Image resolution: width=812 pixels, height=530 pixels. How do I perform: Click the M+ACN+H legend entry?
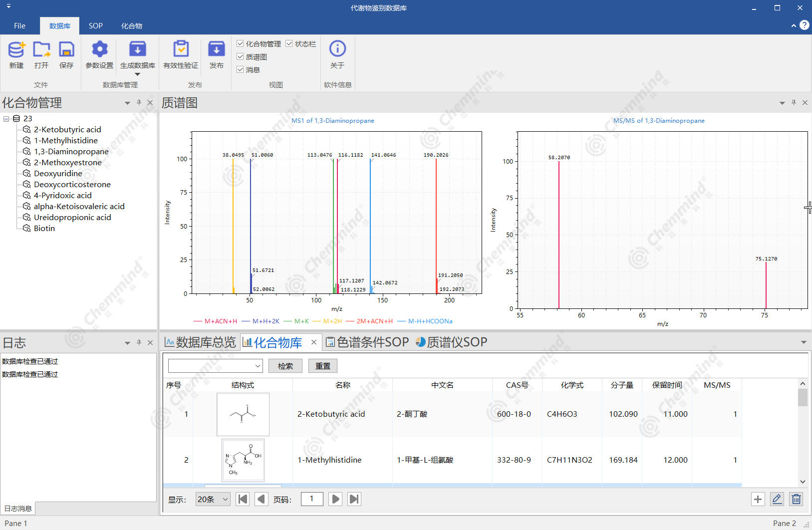215,321
